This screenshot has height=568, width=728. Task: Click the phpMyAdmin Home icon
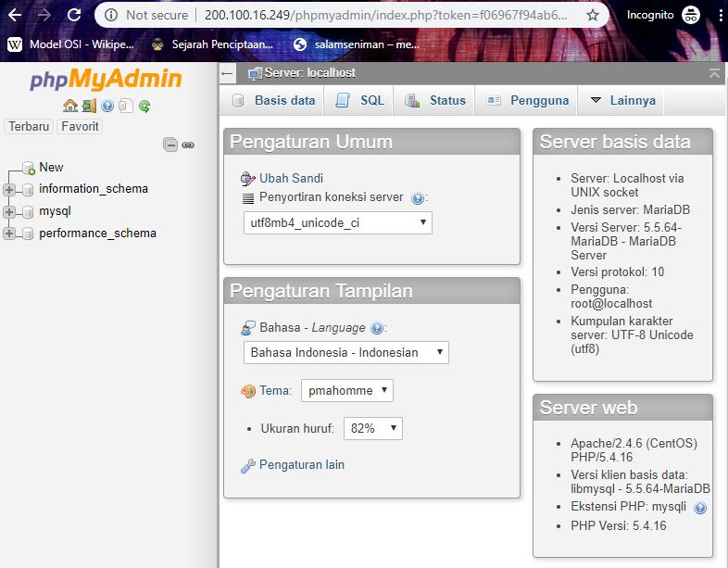70,106
